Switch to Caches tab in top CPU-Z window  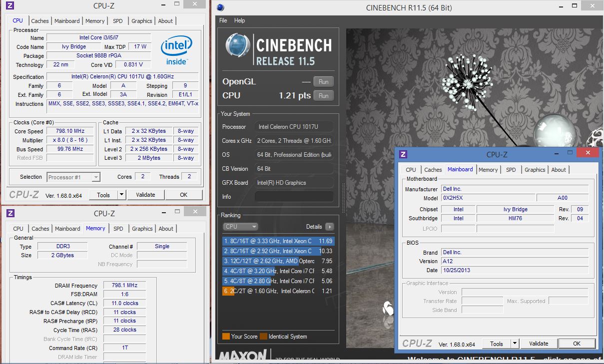click(x=40, y=21)
